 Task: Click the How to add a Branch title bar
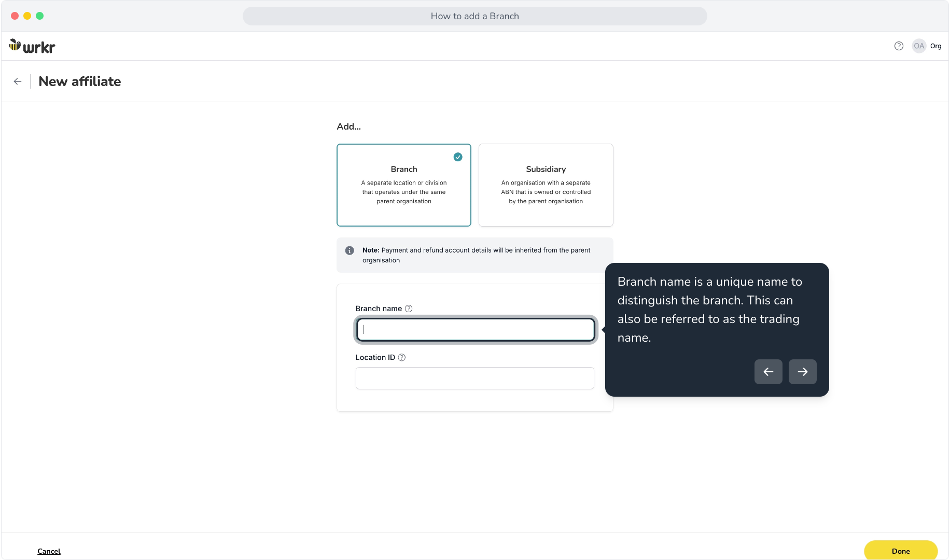click(475, 16)
